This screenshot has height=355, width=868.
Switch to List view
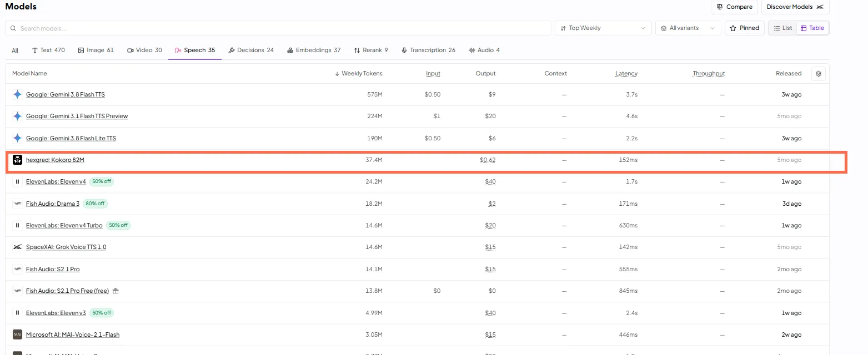click(x=783, y=28)
